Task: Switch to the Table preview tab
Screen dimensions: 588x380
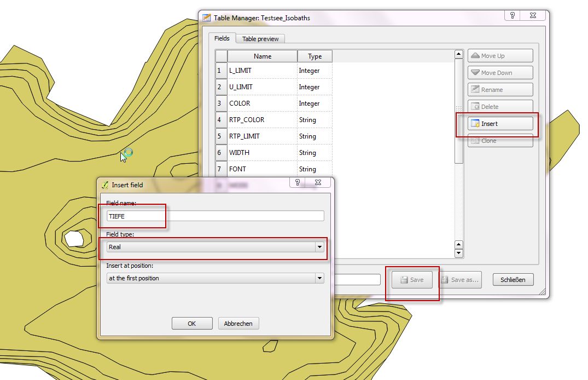Action: point(260,39)
